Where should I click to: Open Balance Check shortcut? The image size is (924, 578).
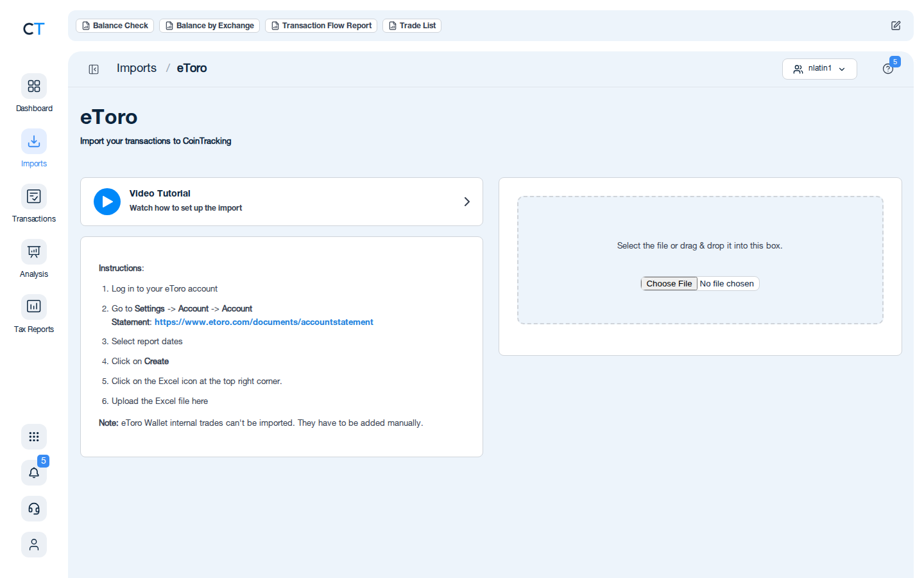115,26
